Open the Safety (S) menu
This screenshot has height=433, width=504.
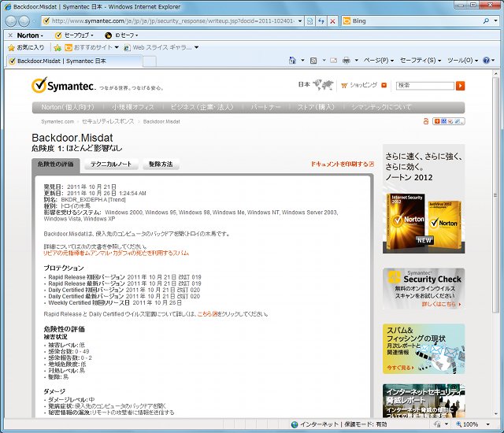click(x=421, y=61)
